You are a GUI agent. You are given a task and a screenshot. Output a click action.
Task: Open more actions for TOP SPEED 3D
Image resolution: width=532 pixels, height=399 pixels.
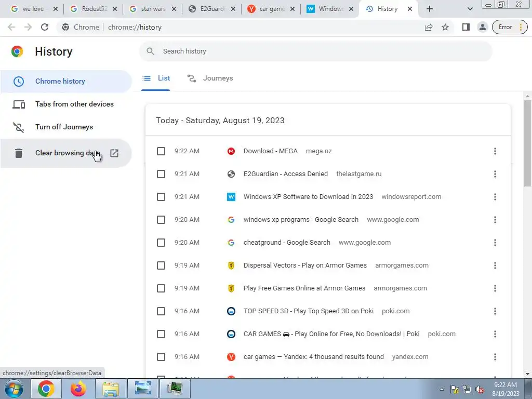495,311
